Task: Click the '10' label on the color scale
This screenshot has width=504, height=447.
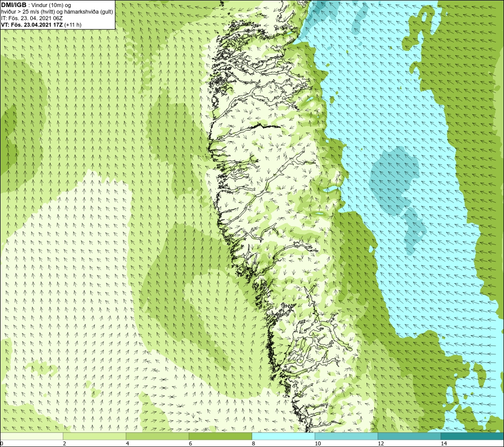Action: [x=318, y=444]
